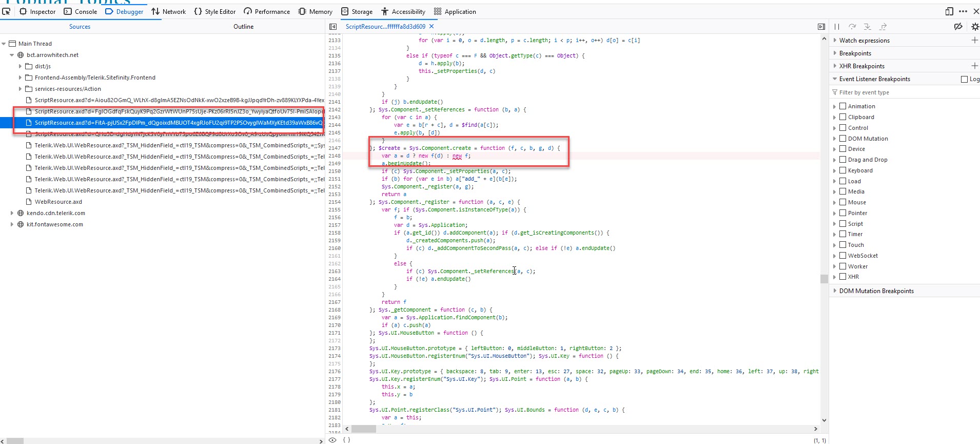Click the element picker icon

click(x=6, y=11)
